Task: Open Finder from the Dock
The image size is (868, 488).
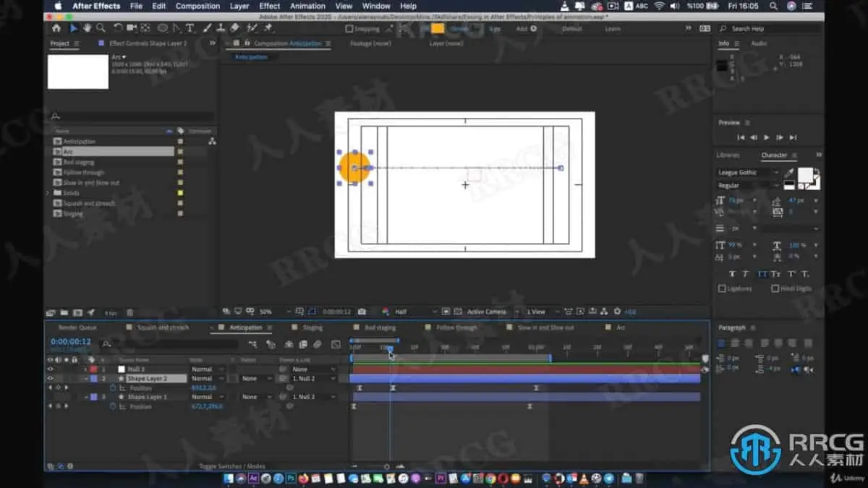Action: 229,478
